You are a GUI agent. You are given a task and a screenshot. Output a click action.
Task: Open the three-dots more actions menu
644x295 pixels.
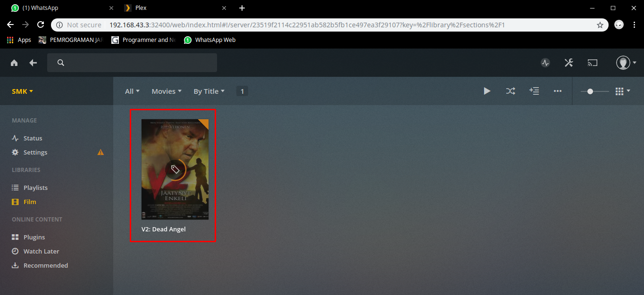pyautogui.click(x=558, y=91)
